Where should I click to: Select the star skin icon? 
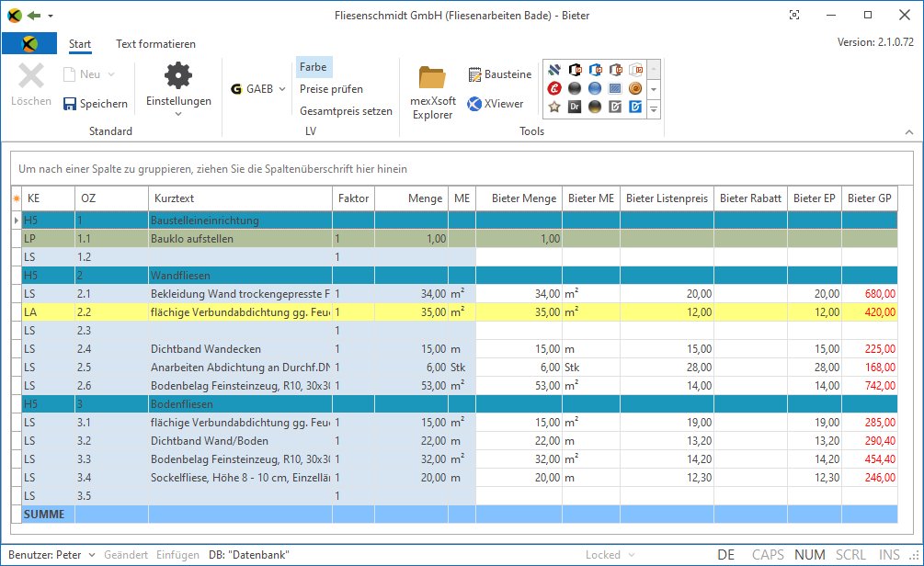point(553,107)
